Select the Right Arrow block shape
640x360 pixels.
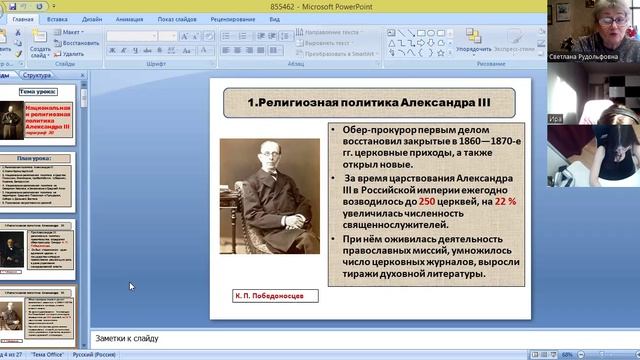pyautogui.click(x=421, y=43)
